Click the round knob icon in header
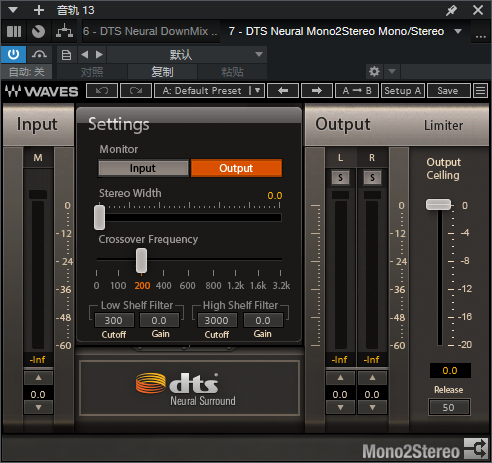The image size is (492, 463). 38,32
